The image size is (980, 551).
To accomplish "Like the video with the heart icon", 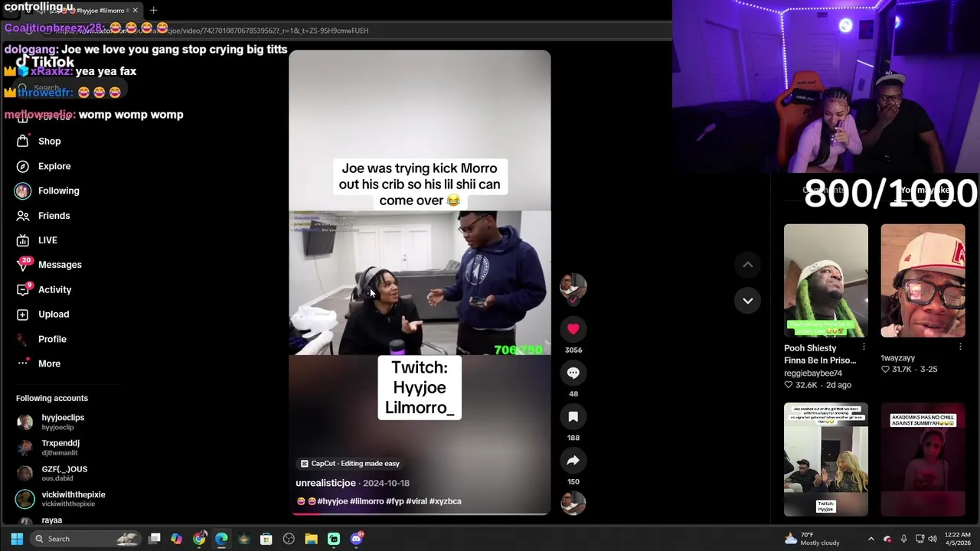I will [573, 329].
